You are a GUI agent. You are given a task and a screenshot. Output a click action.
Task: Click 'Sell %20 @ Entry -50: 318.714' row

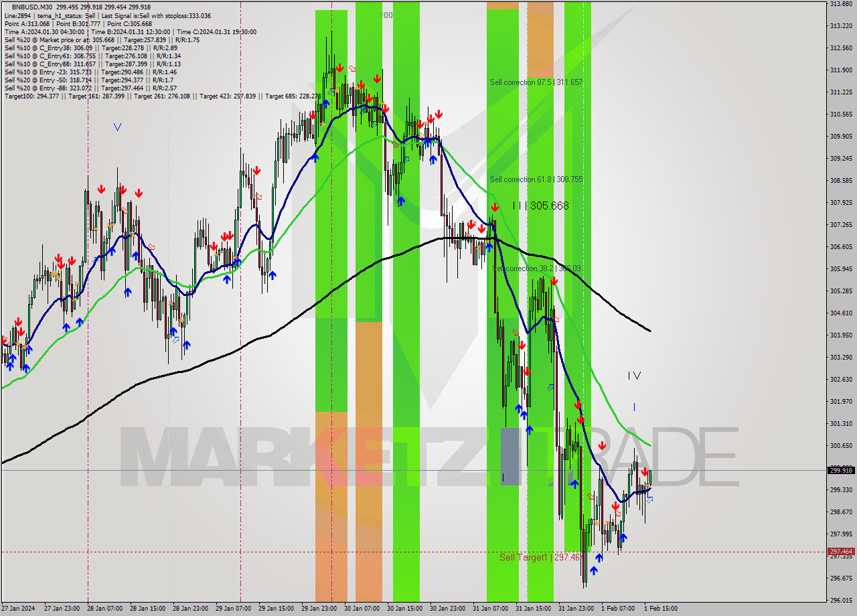pyautogui.click(x=88, y=80)
